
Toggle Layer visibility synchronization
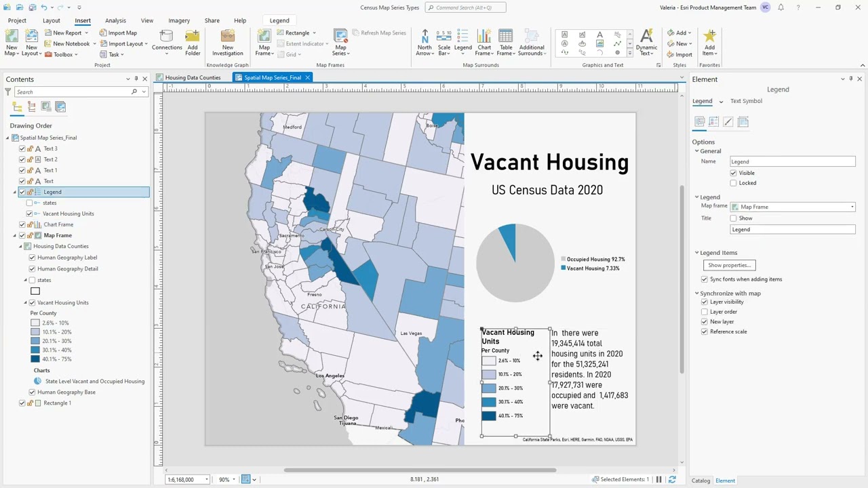point(705,302)
